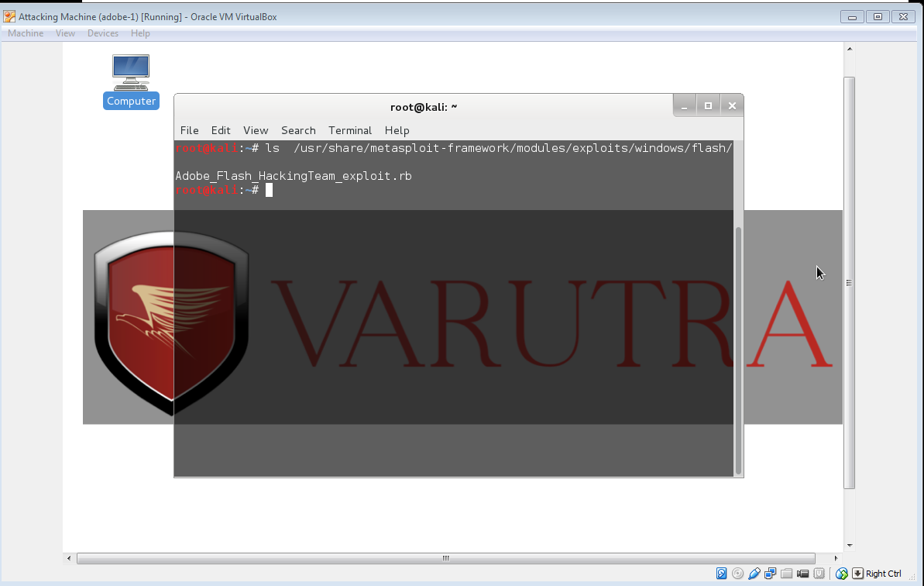Click the VM scroll right arrow
Viewport: 924px width, 586px height.
coord(836,558)
